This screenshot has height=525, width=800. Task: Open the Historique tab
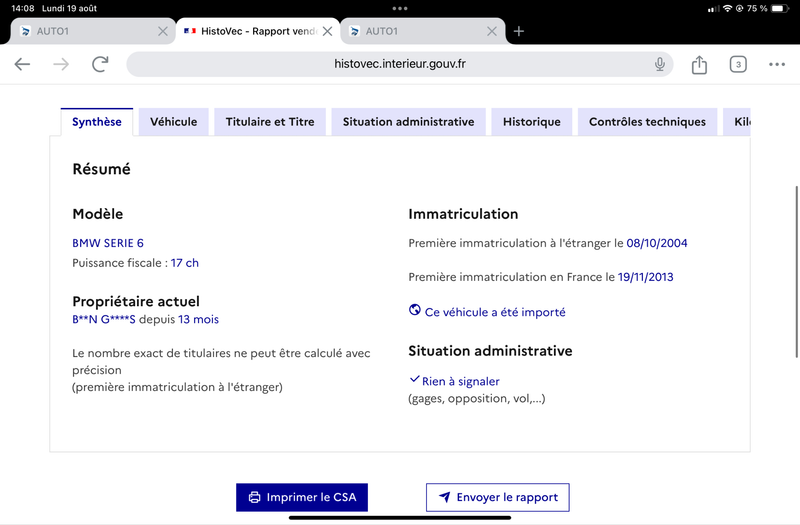tap(532, 122)
